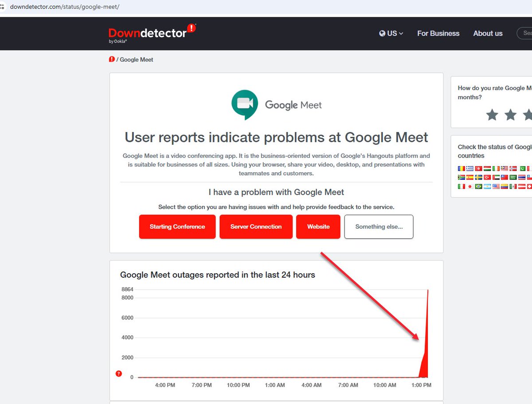The width and height of the screenshot is (532, 404).
Task: Open the About us menu item
Action: click(488, 33)
